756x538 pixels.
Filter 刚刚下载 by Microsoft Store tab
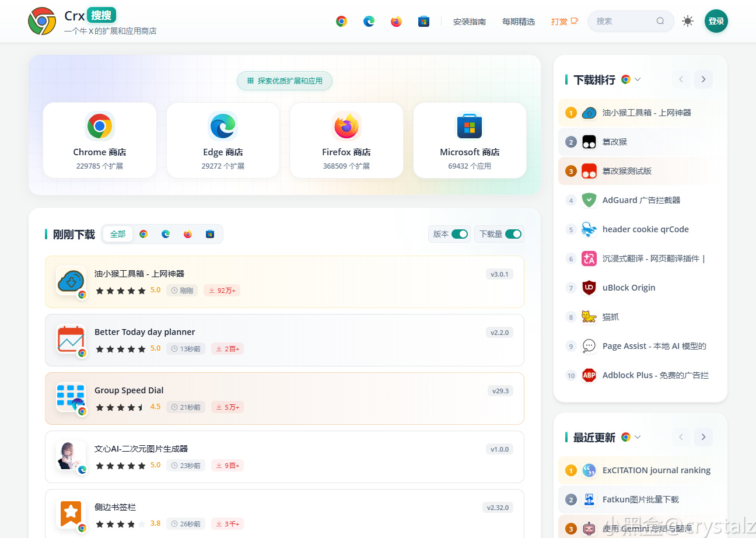coord(210,234)
